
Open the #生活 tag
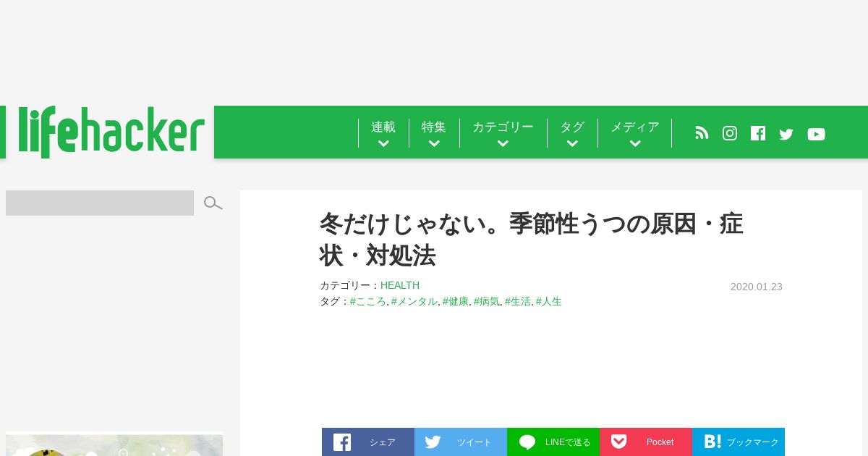518,301
